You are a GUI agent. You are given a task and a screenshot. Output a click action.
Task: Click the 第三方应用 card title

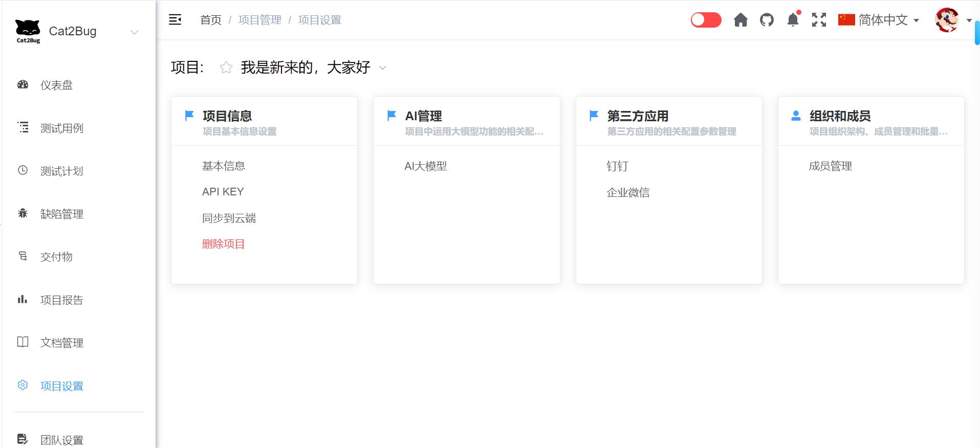click(638, 116)
